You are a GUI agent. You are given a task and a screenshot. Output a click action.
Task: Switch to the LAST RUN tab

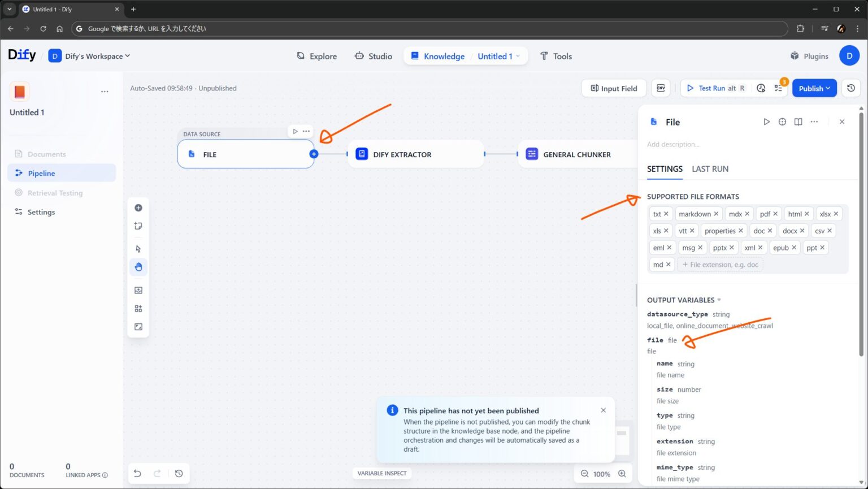710,168
